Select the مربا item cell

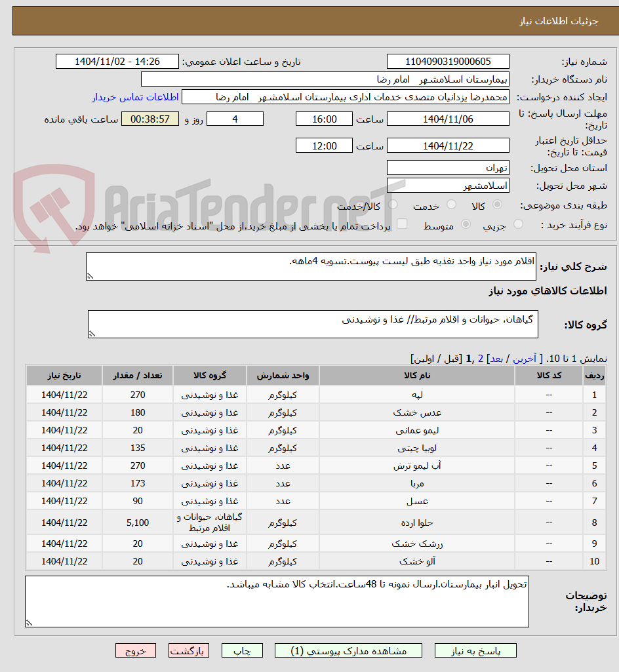coord(417,483)
